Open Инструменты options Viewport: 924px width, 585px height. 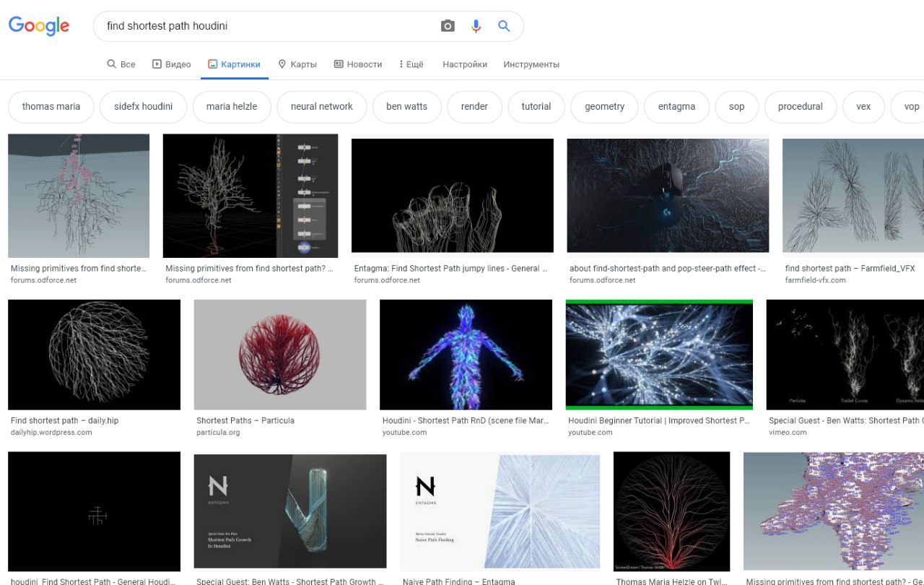click(x=531, y=64)
